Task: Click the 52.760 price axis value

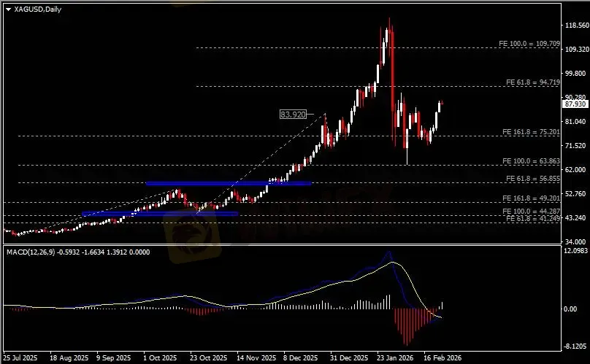Action: pyautogui.click(x=575, y=193)
